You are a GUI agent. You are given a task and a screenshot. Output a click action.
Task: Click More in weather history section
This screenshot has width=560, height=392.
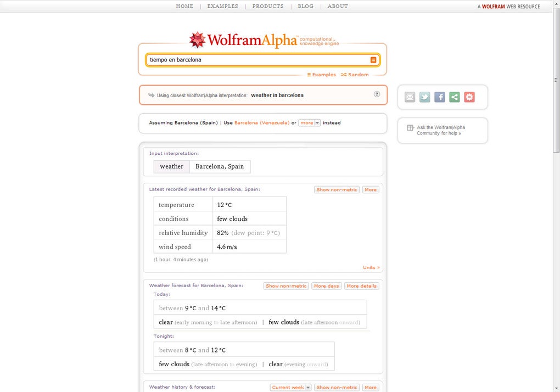[371, 388]
